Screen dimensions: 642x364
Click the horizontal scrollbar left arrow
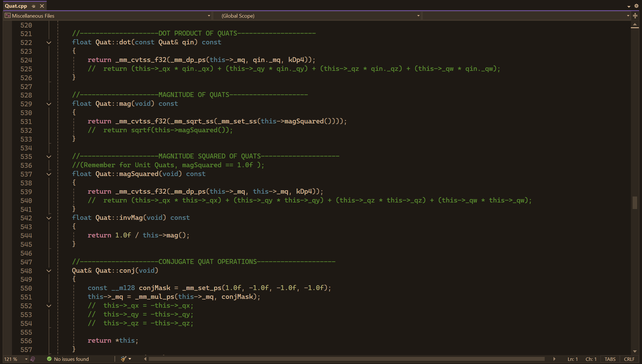[x=145, y=359]
